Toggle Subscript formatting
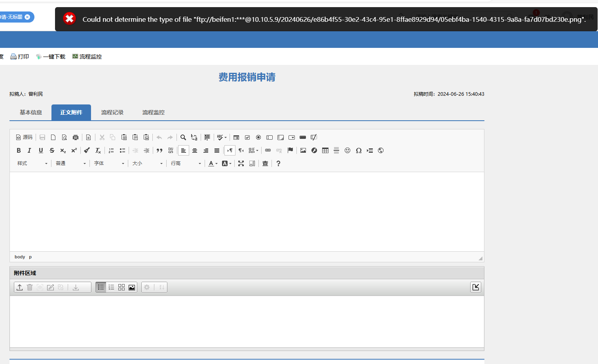 [63, 150]
